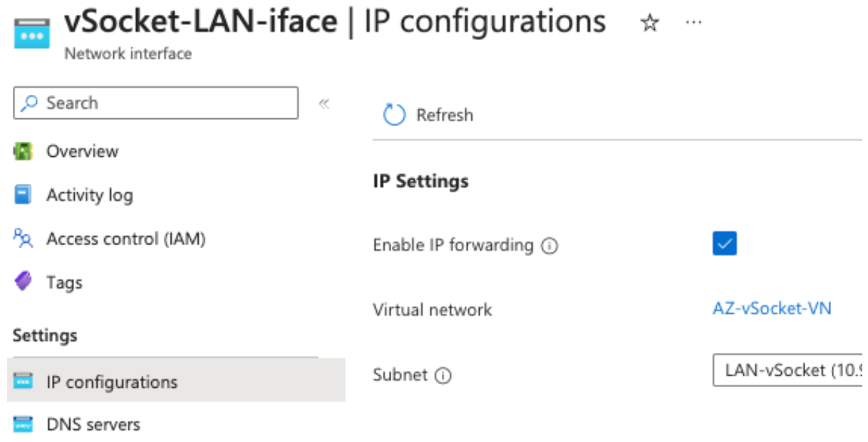Image resolution: width=868 pixels, height=442 pixels.
Task: Favorite this page with the star icon
Action: (x=649, y=24)
